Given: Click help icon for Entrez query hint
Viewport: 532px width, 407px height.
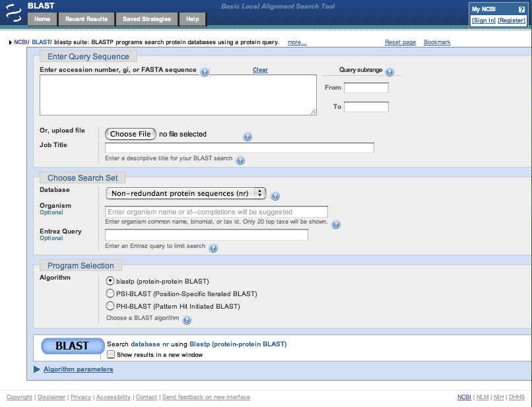Looking at the screenshot, I should [213, 248].
